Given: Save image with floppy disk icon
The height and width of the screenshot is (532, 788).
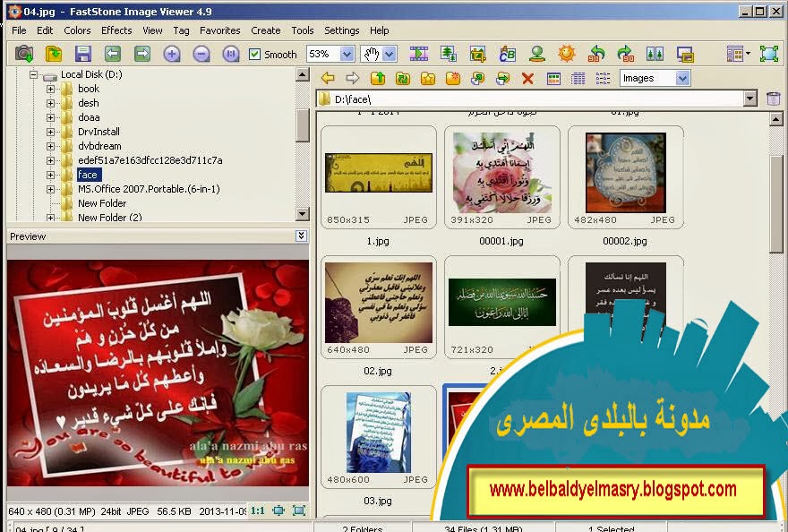Looking at the screenshot, I should [83, 54].
